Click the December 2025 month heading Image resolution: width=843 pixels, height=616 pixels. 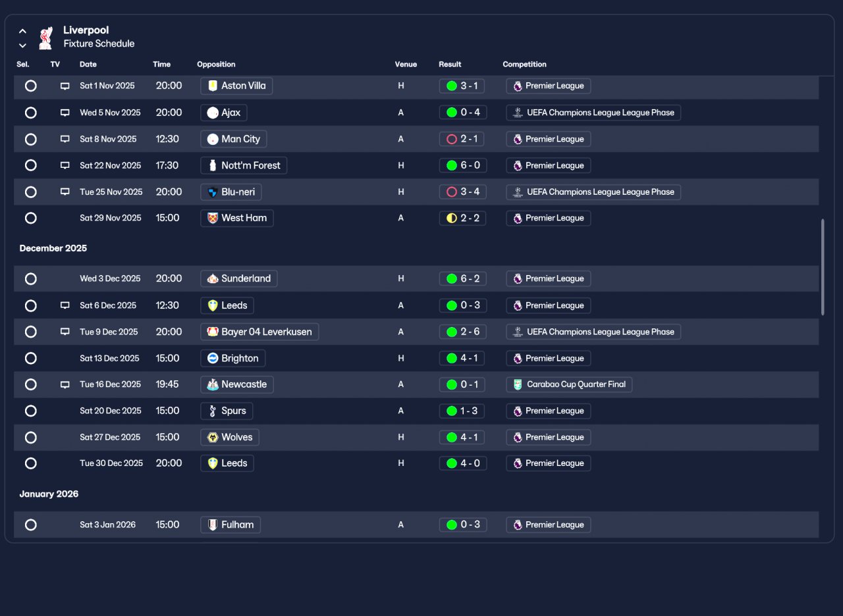click(x=53, y=248)
